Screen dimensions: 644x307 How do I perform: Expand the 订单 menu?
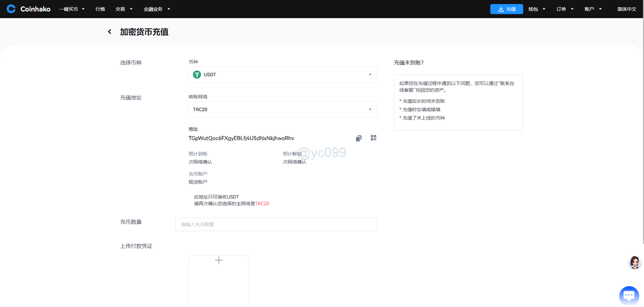[564, 9]
